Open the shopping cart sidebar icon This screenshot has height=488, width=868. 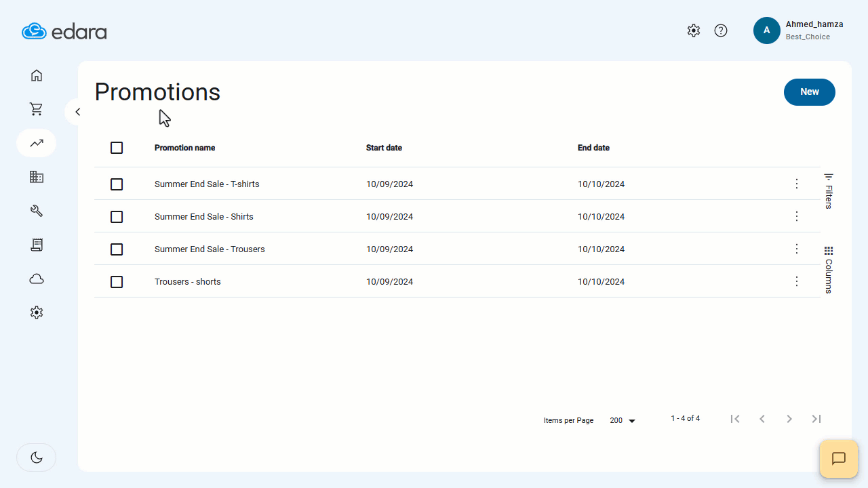click(37, 109)
